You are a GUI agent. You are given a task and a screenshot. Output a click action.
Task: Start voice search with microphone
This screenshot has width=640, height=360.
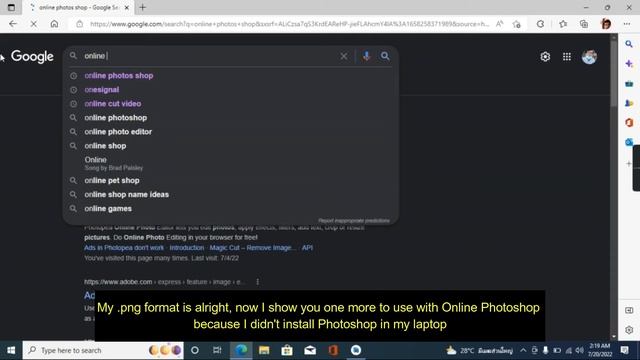[367, 56]
